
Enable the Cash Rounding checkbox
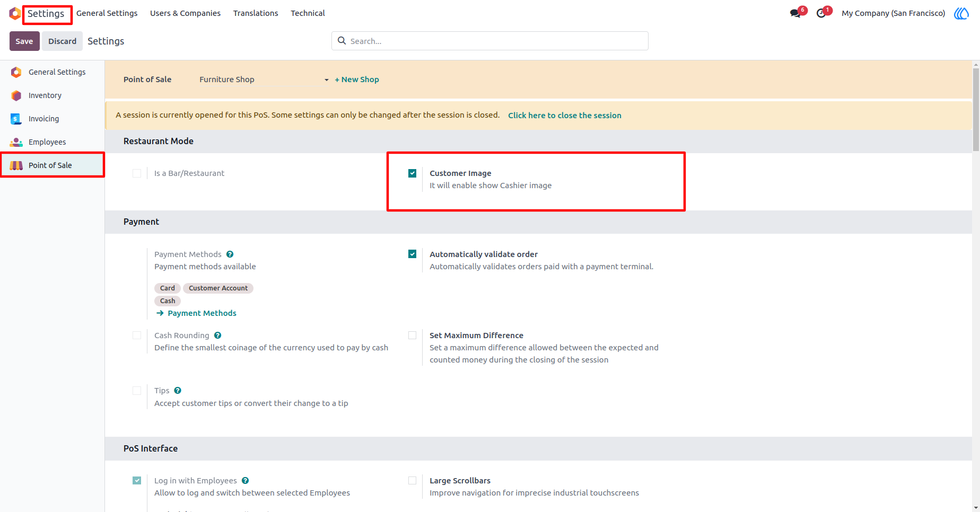point(137,336)
